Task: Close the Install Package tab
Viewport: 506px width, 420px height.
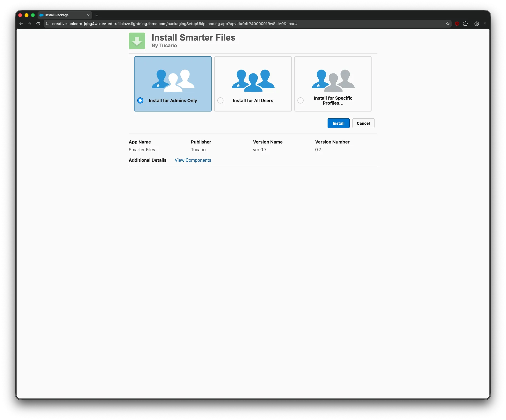Action: [x=88, y=15]
